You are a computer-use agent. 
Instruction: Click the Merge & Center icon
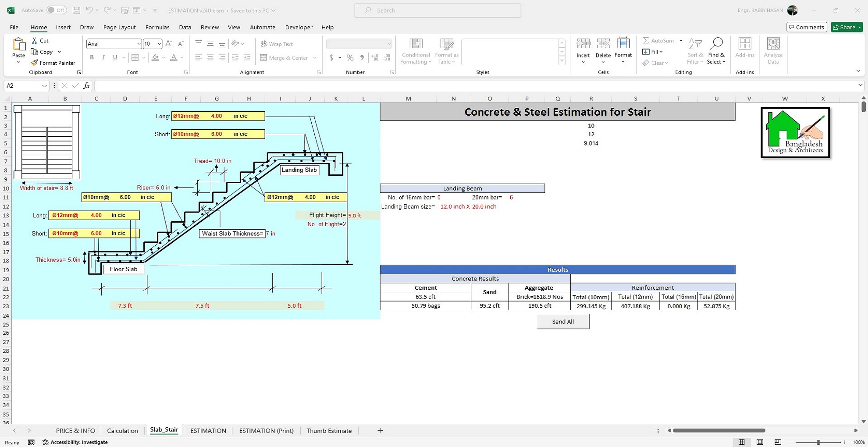pos(264,57)
